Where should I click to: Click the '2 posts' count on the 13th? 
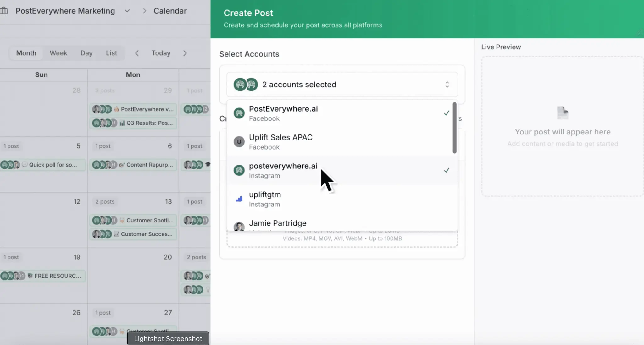(105, 202)
